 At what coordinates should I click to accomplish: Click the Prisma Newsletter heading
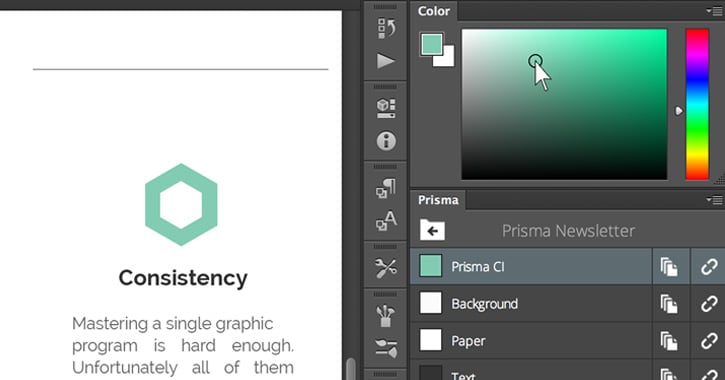coord(568,231)
